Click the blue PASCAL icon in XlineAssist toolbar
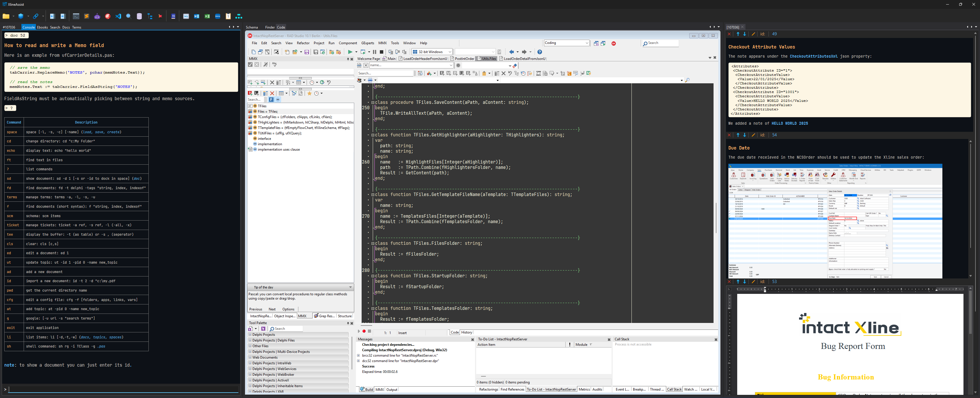This screenshot has height=398, width=980. [x=218, y=16]
